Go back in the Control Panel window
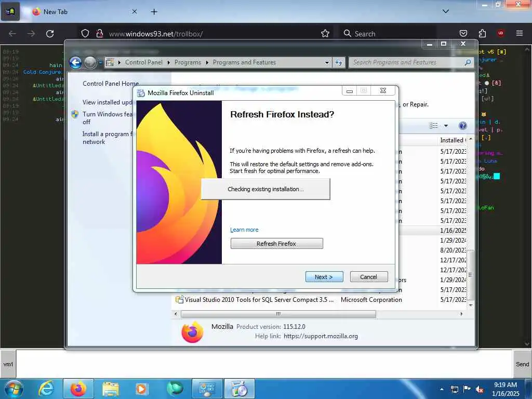532x399 pixels. click(76, 62)
